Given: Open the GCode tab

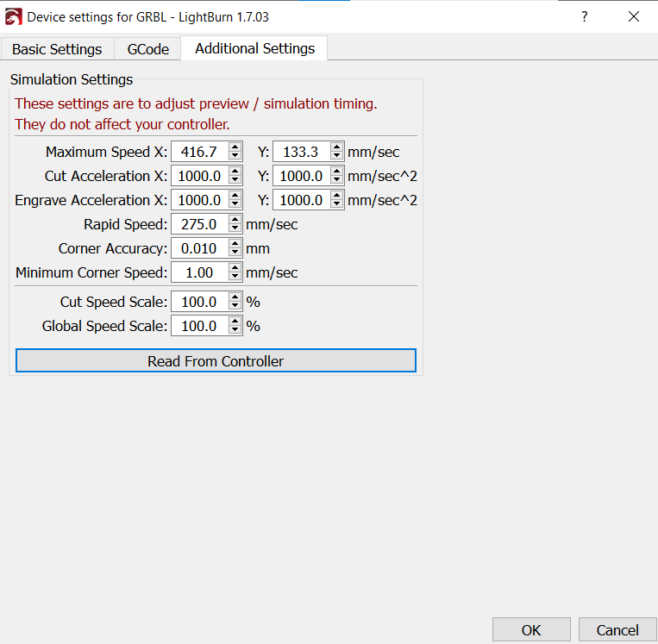Looking at the screenshot, I should tap(147, 49).
